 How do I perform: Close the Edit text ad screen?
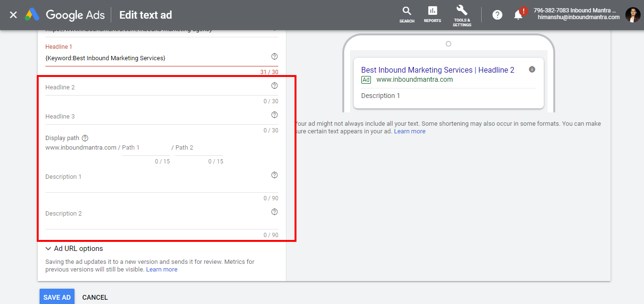[x=13, y=15]
